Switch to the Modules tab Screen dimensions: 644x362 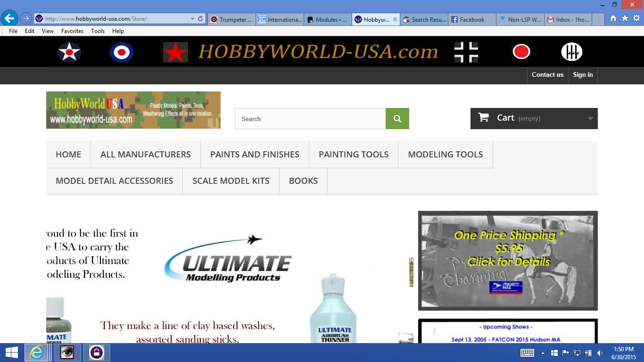328,19
